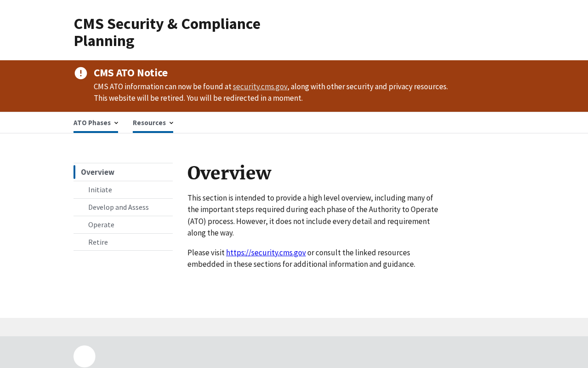Open the Resources menu
588x368 pixels.
(149, 123)
